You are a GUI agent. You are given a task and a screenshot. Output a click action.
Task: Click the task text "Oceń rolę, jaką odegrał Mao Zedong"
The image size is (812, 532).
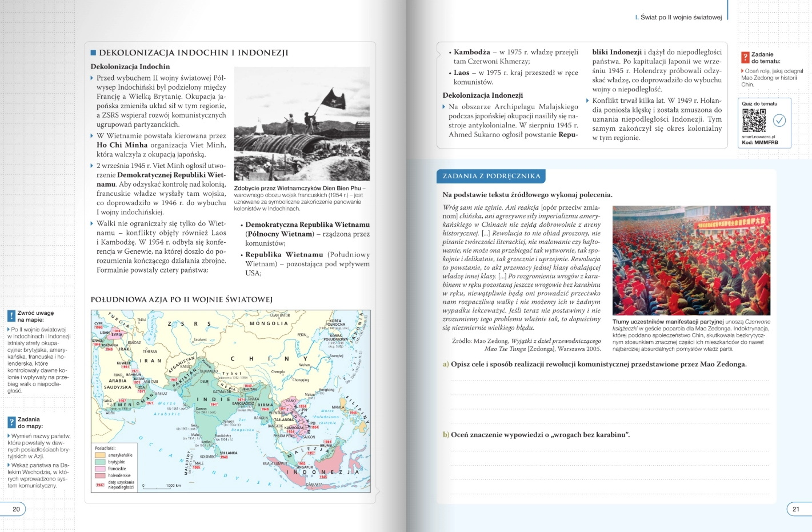771,78
